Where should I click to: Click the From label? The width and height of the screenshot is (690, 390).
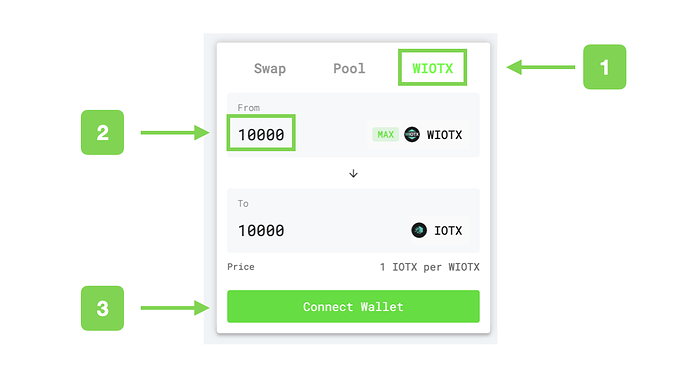point(249,108)
